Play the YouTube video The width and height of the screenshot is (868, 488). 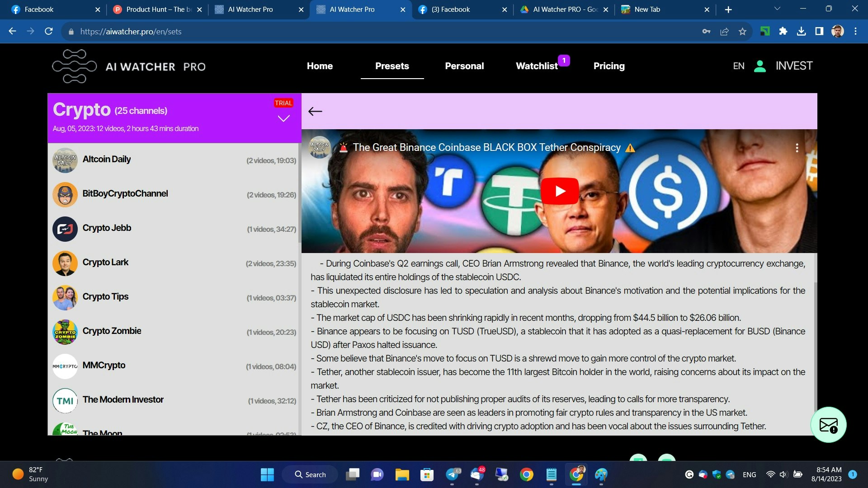coord(559,191)
